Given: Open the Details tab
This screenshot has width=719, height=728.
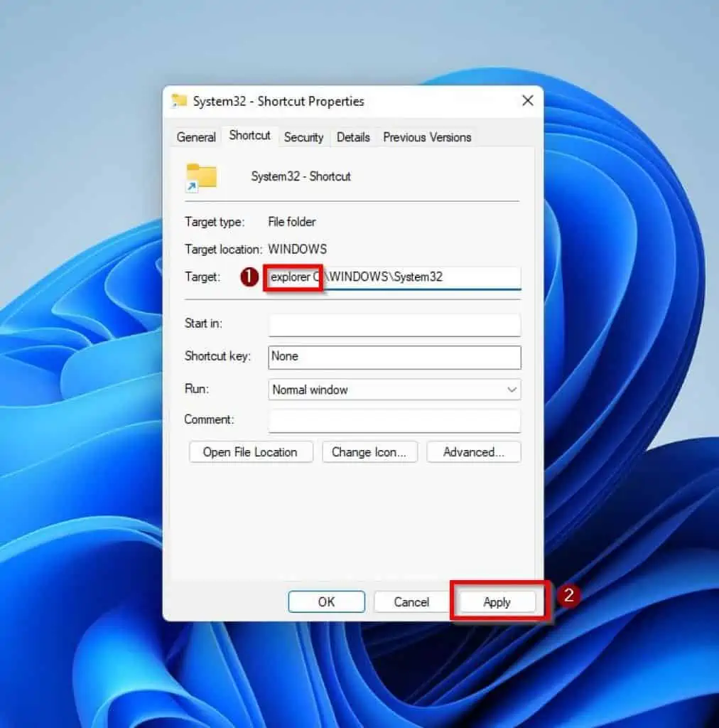Looking at the screenshot, I should (352, 137).
